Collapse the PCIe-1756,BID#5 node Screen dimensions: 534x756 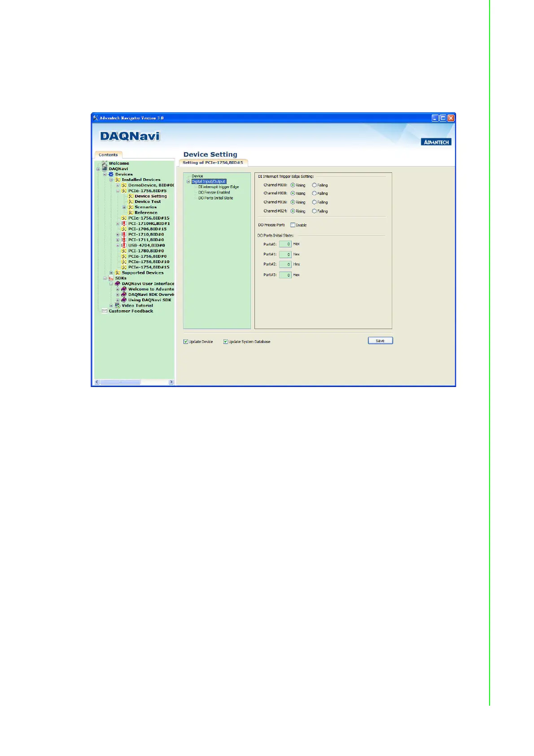click(118, 191)
